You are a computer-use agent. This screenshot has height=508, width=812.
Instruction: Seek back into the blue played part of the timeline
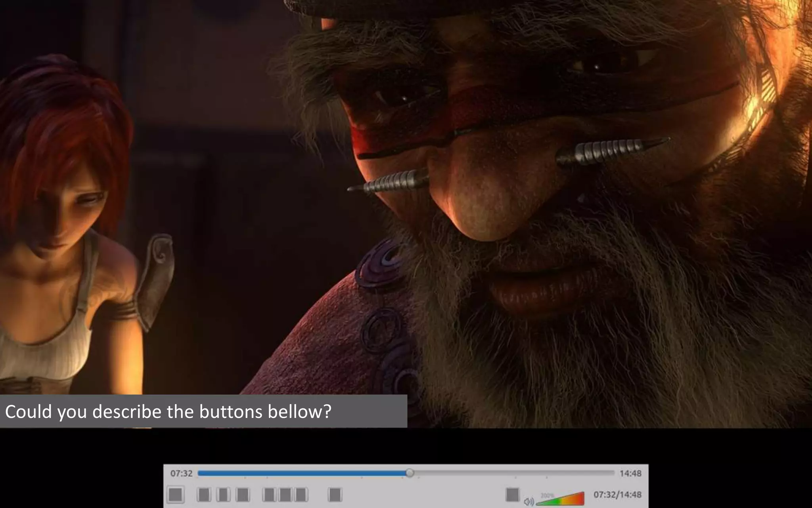coord(301,473)
